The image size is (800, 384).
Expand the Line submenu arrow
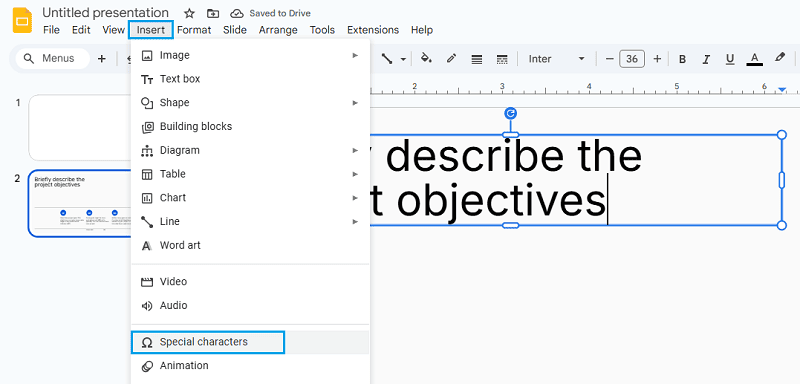(x=355, y=221)
